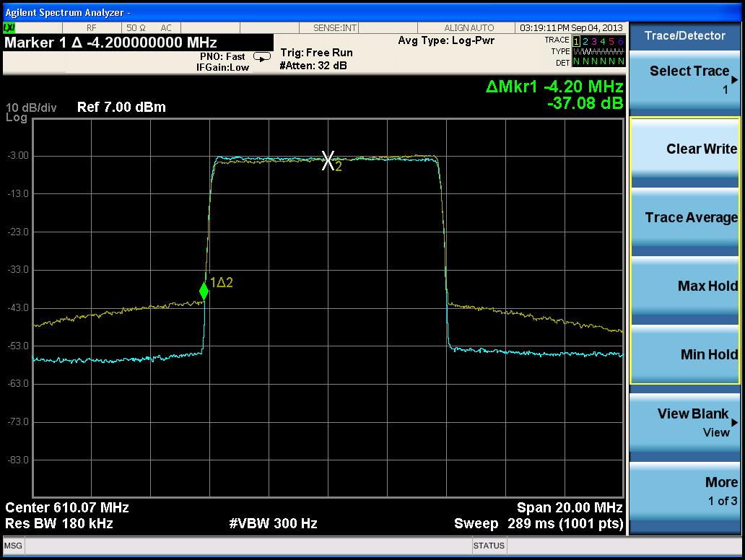Select trace number 5 indicator
Screen dimensions: 745x560
point(611,41)
